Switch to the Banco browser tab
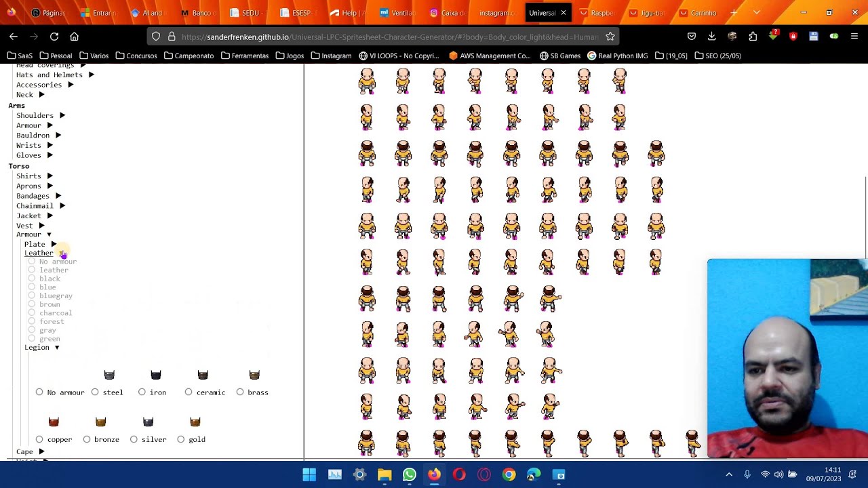Image resolution: width=868 pixels, height=488 pixels. 199,13
